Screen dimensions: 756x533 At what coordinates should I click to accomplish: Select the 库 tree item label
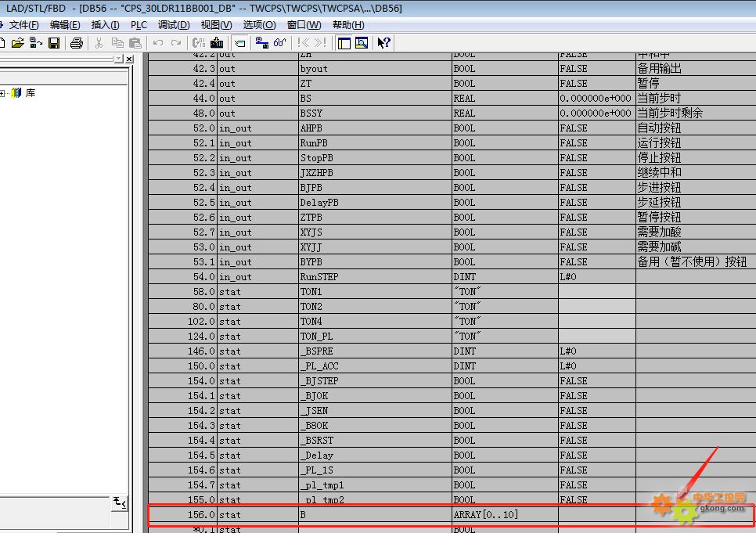pos(31,92)
